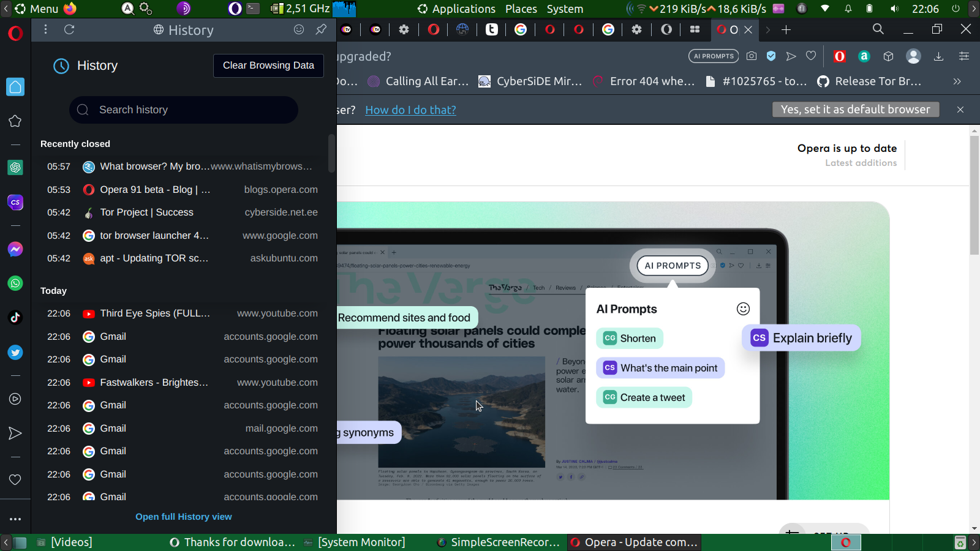Screen dimensions: 980x551
Task: Open sidebar setup three-dots at bottom
Action: click(15, 519)
